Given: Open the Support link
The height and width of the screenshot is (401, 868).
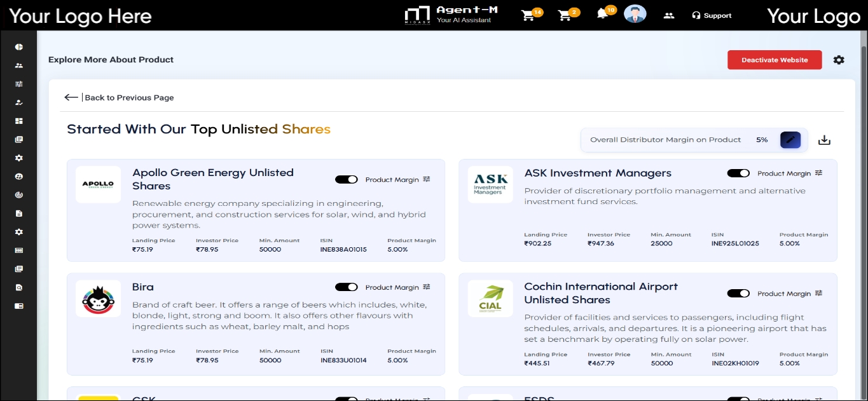Looking at the screenshot, I should tap(712, 15).
